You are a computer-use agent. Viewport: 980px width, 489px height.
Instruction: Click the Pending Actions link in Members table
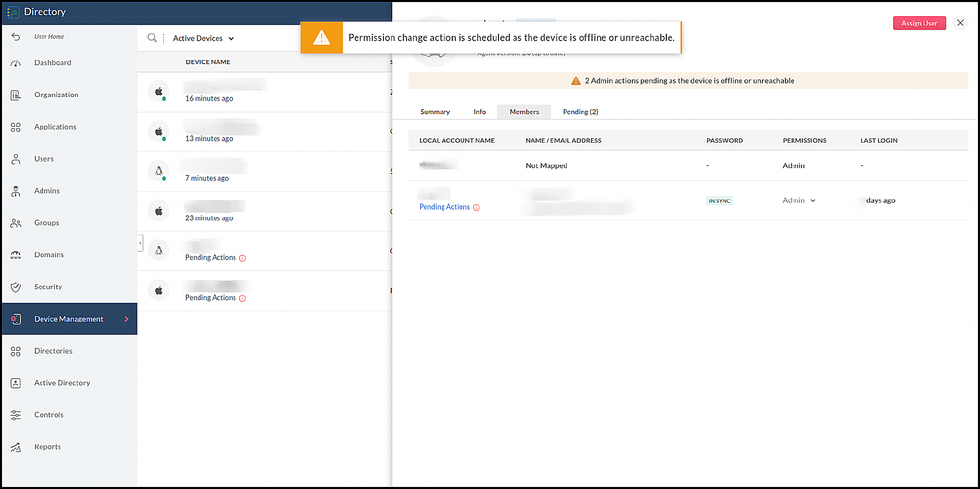[445, 207]
